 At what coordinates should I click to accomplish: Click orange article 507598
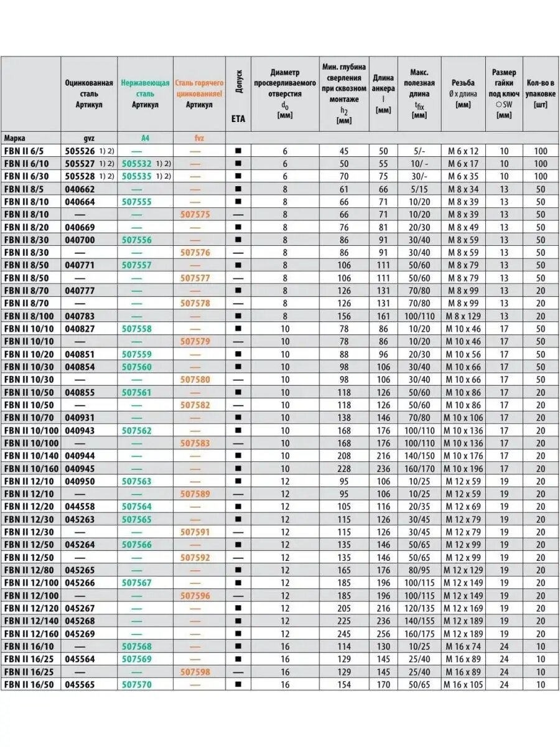195,672
